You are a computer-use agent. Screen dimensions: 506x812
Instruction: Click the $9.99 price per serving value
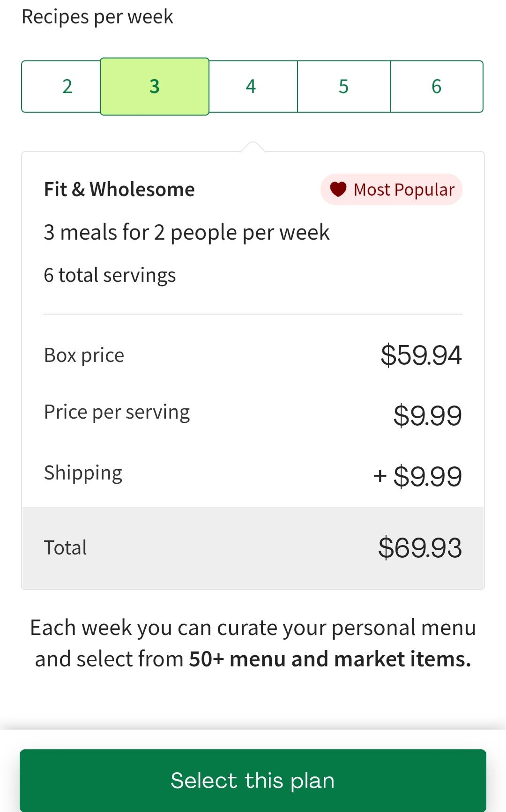(x=427, y=415)
